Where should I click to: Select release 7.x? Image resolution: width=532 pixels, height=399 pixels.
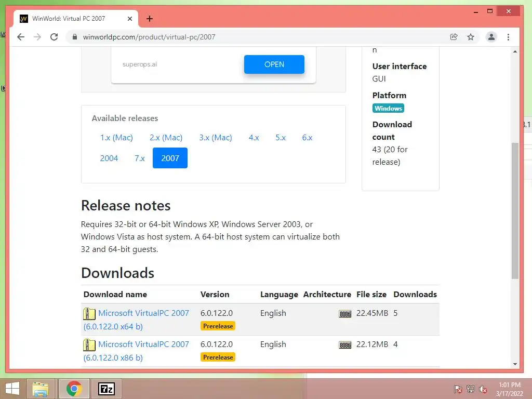click(x=139, y=158)
